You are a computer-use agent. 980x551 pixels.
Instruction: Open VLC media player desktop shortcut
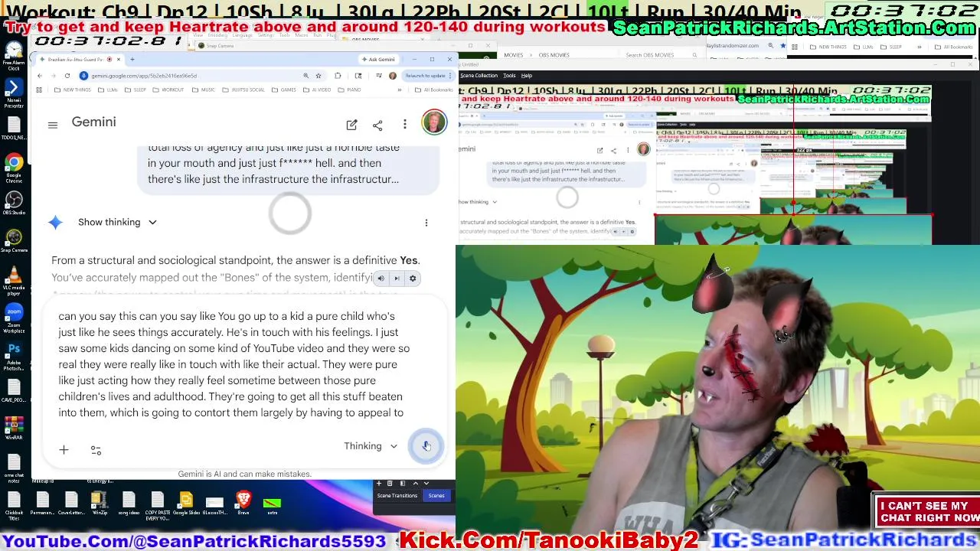pos(14,280)
